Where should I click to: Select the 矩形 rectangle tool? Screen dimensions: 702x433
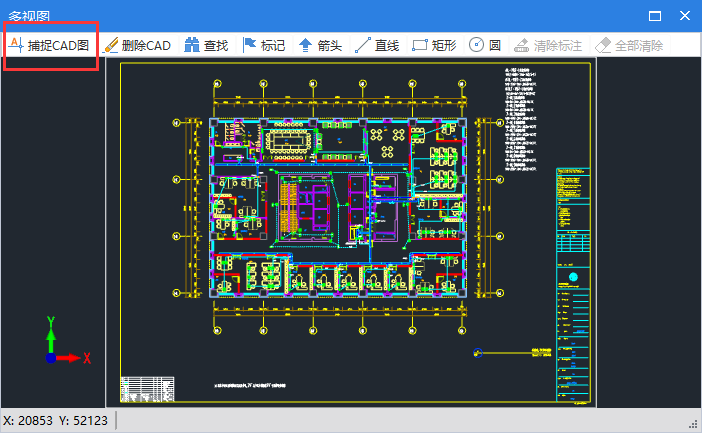pos(434,45)
